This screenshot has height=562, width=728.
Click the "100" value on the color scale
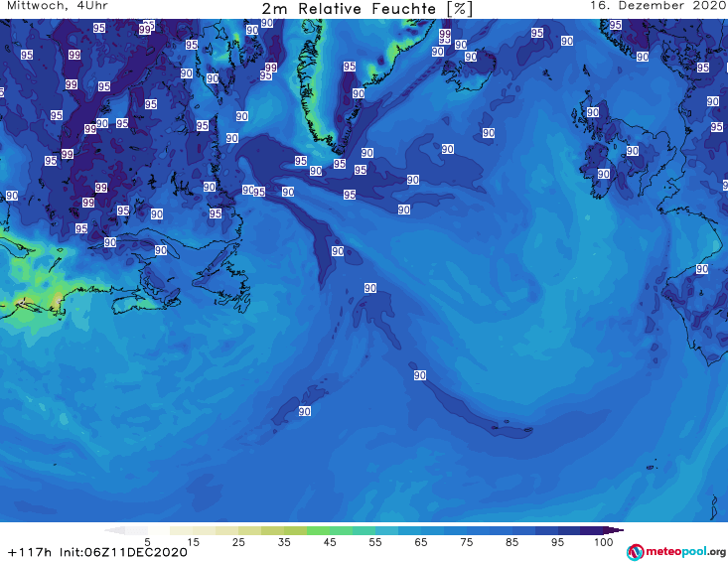[x=604, y=542]
